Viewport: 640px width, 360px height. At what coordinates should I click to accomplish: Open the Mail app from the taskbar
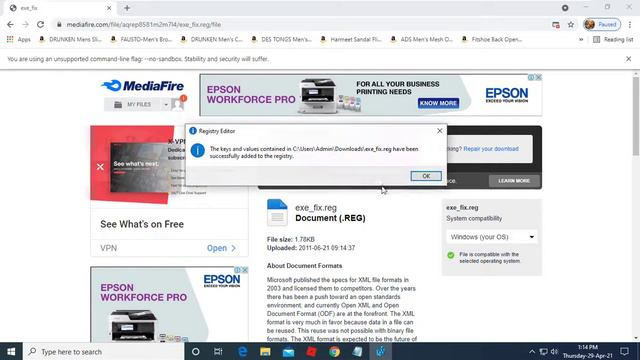pos(289,351)
